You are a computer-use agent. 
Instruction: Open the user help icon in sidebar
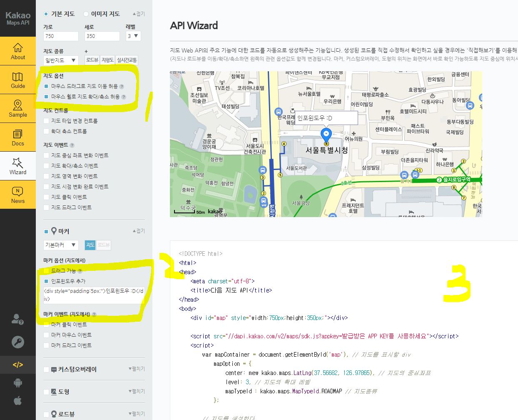pyautogui.click(x=17, y=319)
